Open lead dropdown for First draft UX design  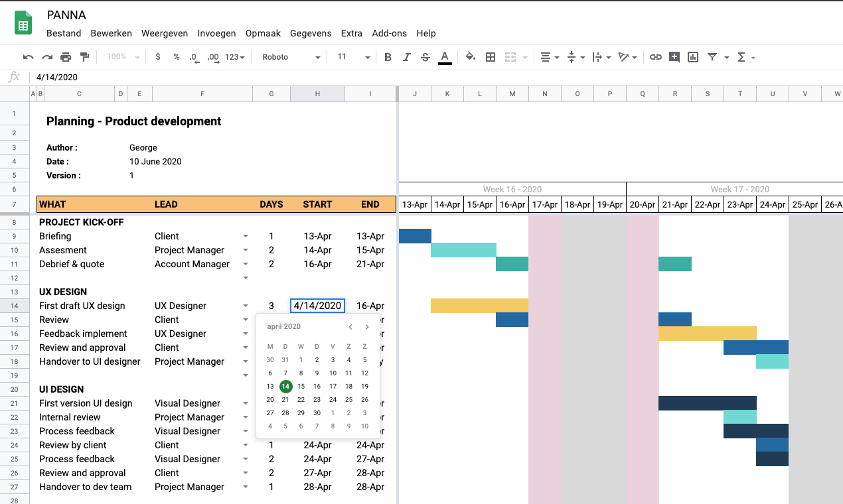click(246, 306)
